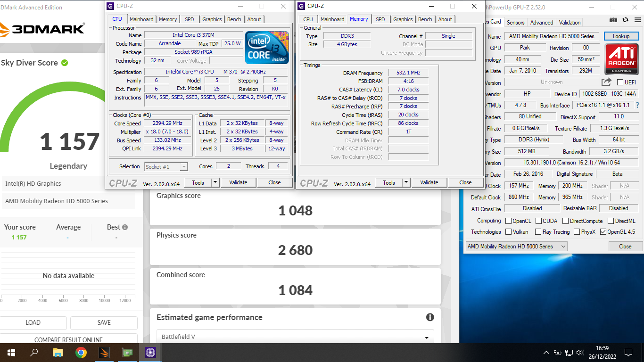Switch to GPU-Z taskbar icon
This screenshot has width=644, height=362.
127,352
